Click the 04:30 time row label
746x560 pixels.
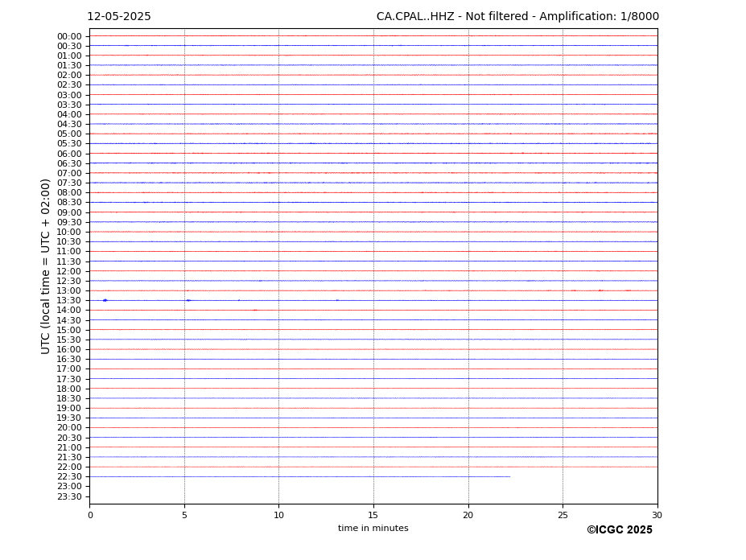click(69, 124)
